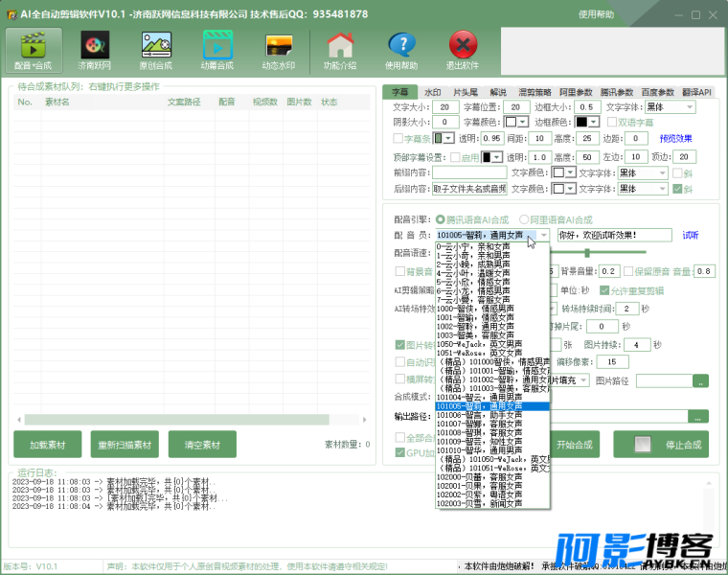
Task: Switch to the 水印 tab
Action: (x=433, y=92)
